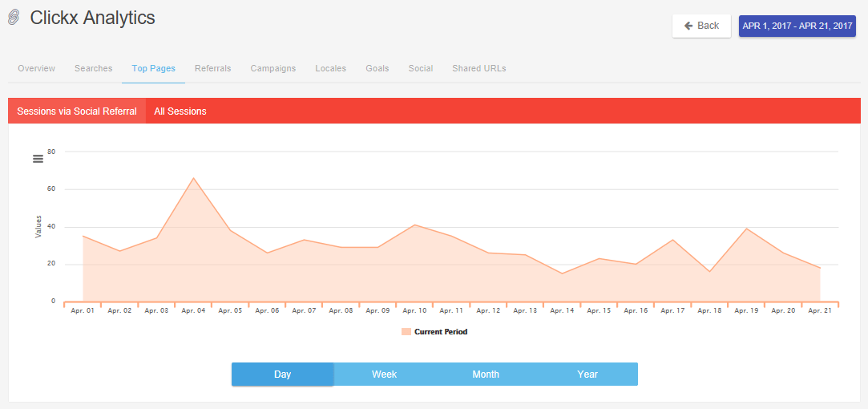Select Sessions via Social Referral view
The image size is (868, 409).
pyautogui.click(x=77, y=111)
